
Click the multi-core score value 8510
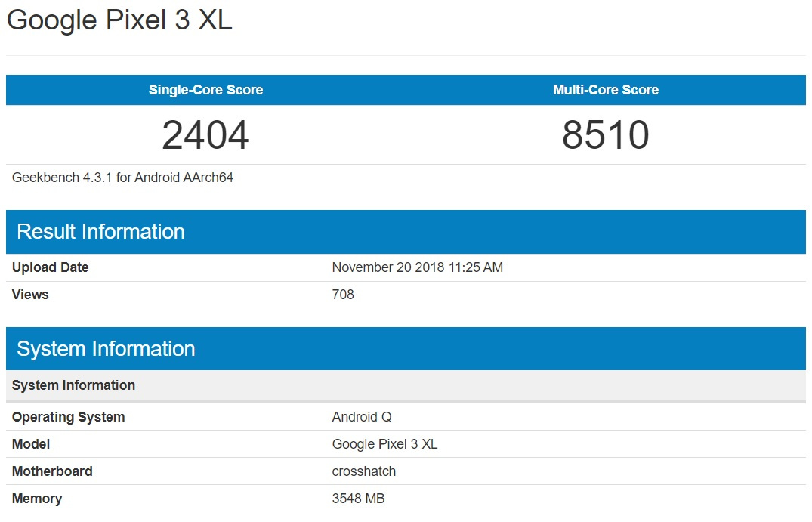[605, 135]
